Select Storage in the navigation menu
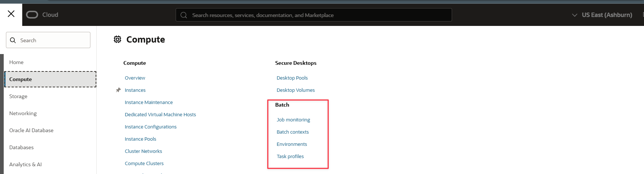The width and height of the screenshot is (644, 174). (18, 96)
